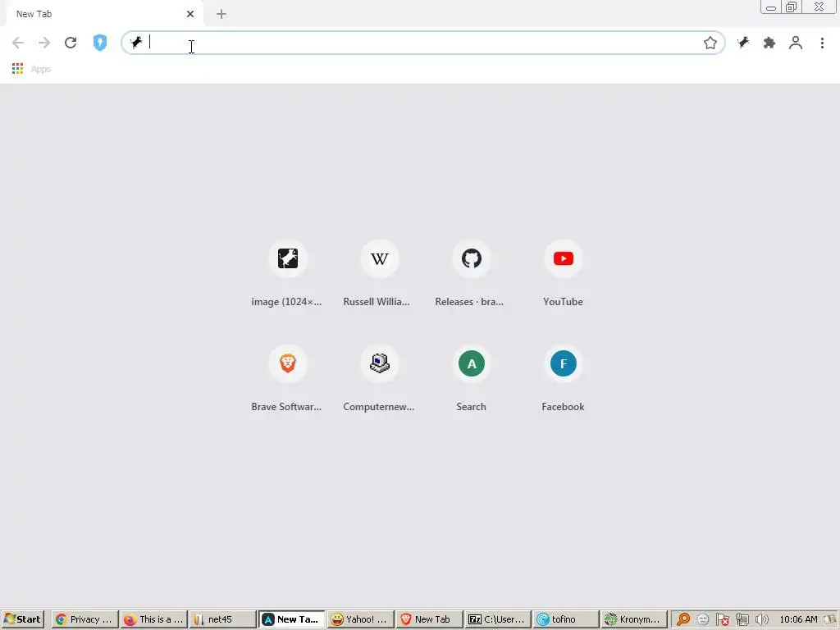Go back using the back arrow
The image size is (840, 630).
18,43
